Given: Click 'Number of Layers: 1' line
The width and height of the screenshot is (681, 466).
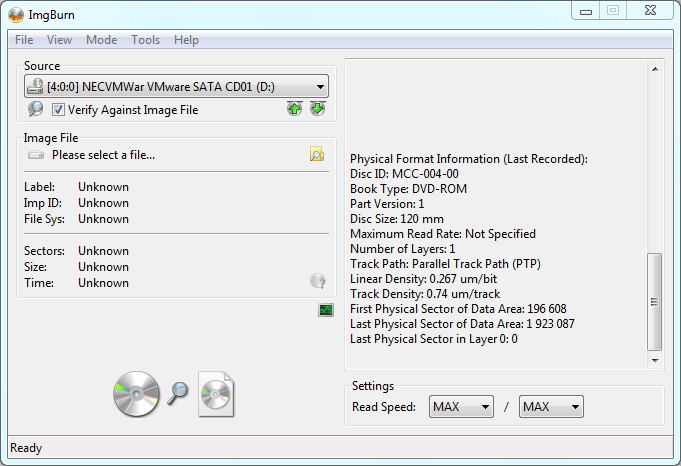Looking at the screenshot, I should [403, 249].
